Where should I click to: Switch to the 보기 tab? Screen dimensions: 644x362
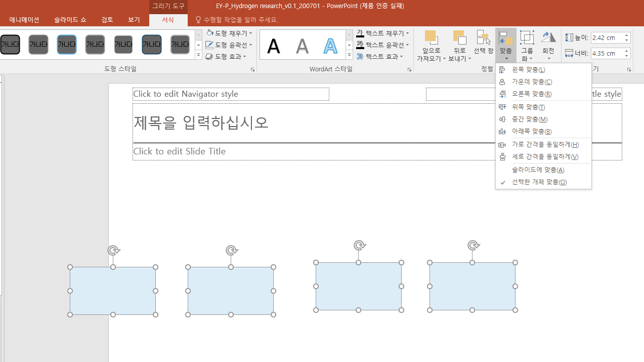134,20
